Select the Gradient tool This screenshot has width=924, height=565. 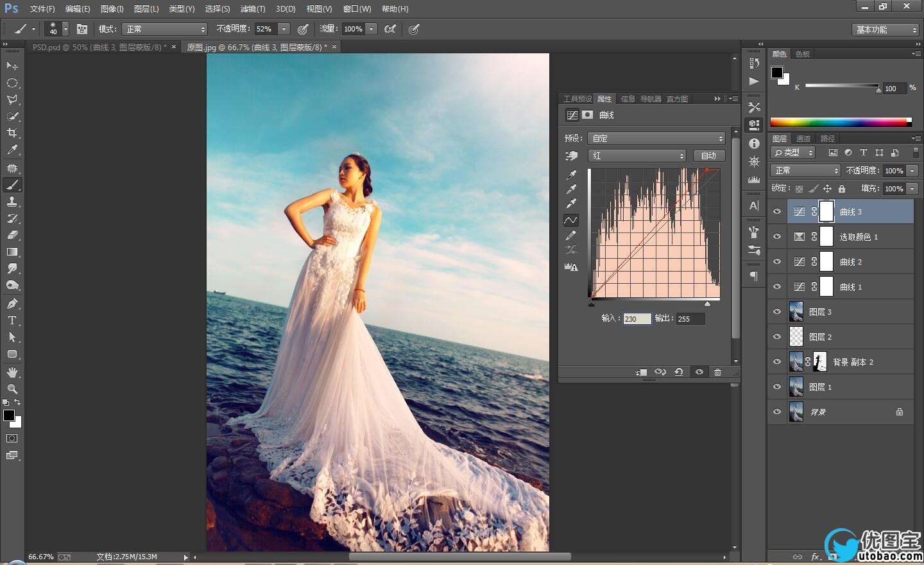12,252
